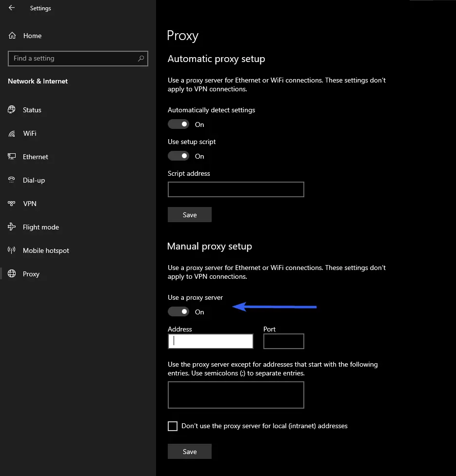Screen dimensions: 456x476
Task: Toggle Automatically detect settings switch
Action: pos(178,124)
